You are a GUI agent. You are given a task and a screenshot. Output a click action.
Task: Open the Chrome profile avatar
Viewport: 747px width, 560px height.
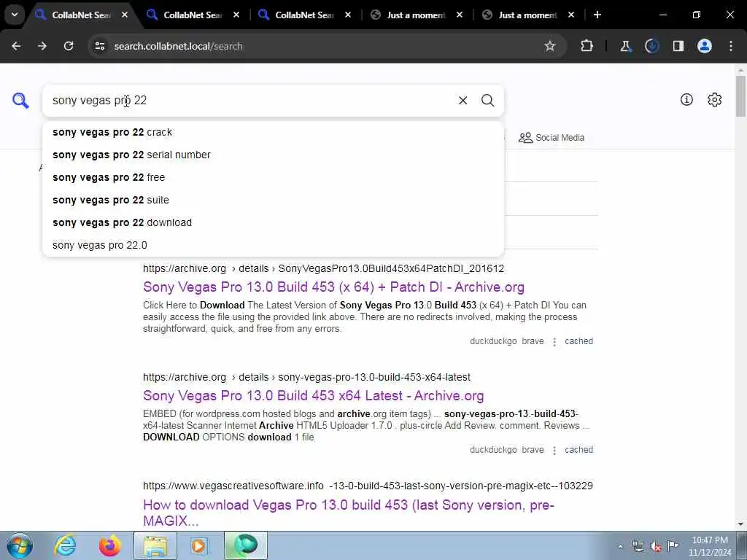pyautogui.click(x=705, y=46)
